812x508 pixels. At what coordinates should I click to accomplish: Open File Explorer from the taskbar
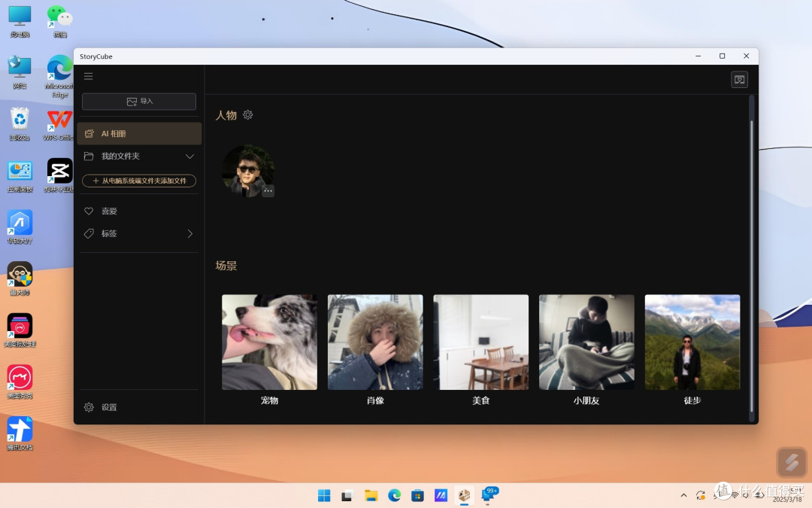pos(371,495)
